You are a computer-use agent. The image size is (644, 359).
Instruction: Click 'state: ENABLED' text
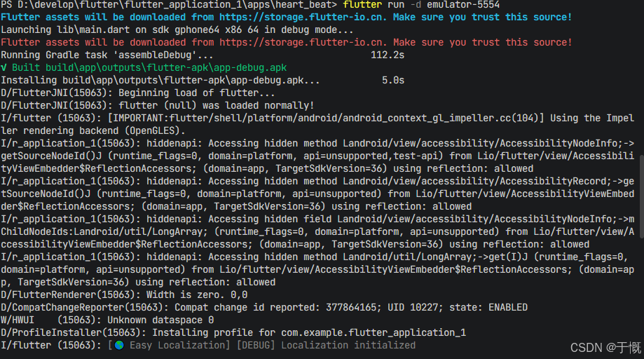[x=488, y=308]
